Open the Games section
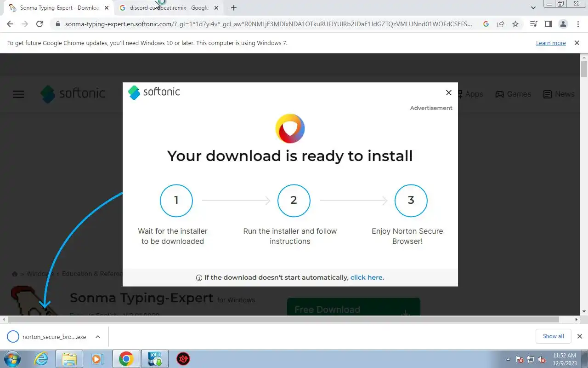588x368 pixels. (513, 94)
